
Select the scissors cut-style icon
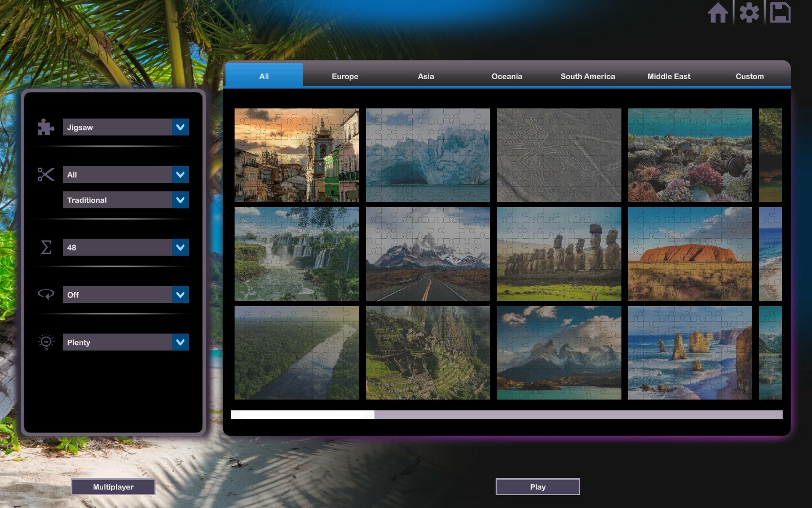46,174
